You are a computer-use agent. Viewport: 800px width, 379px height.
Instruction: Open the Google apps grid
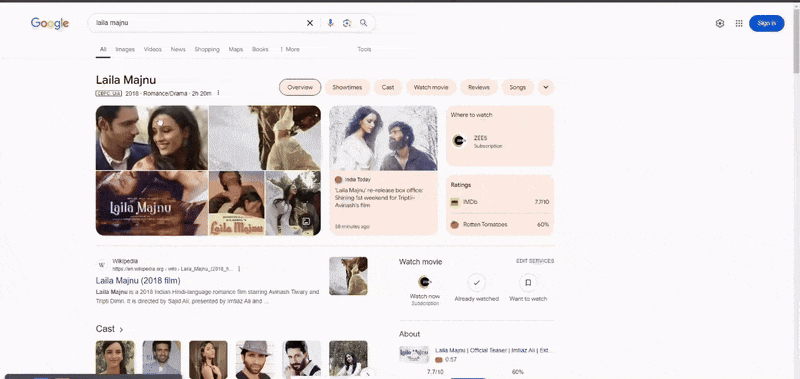click(x=739, y=23)
